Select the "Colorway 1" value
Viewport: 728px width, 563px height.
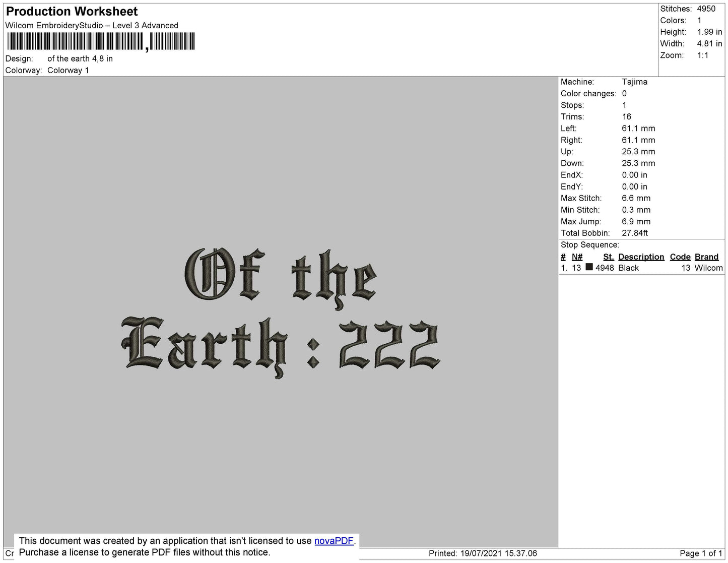(68, 70)
